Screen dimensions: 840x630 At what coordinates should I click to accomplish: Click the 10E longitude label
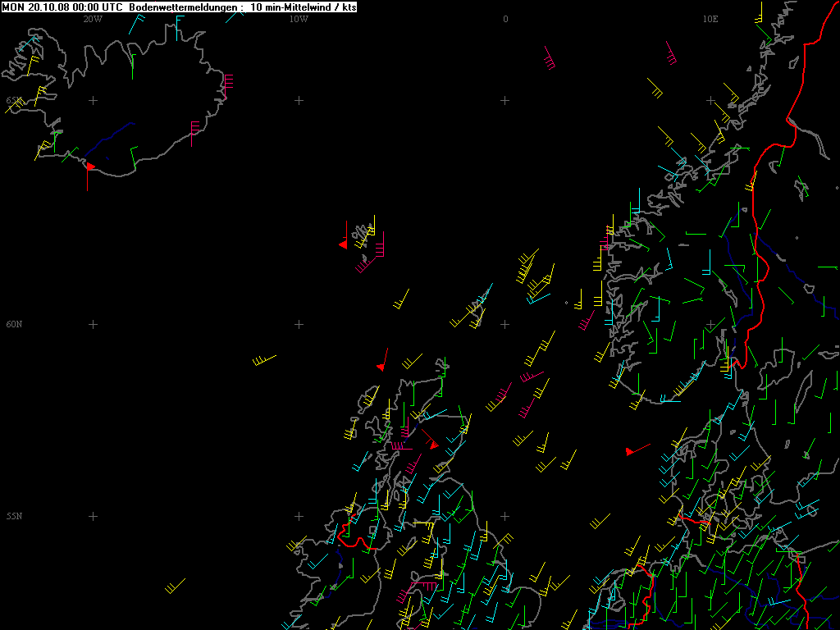710,20
